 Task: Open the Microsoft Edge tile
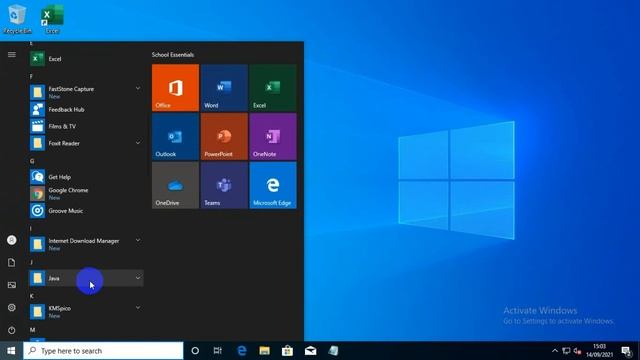click(x=273, y=185)
